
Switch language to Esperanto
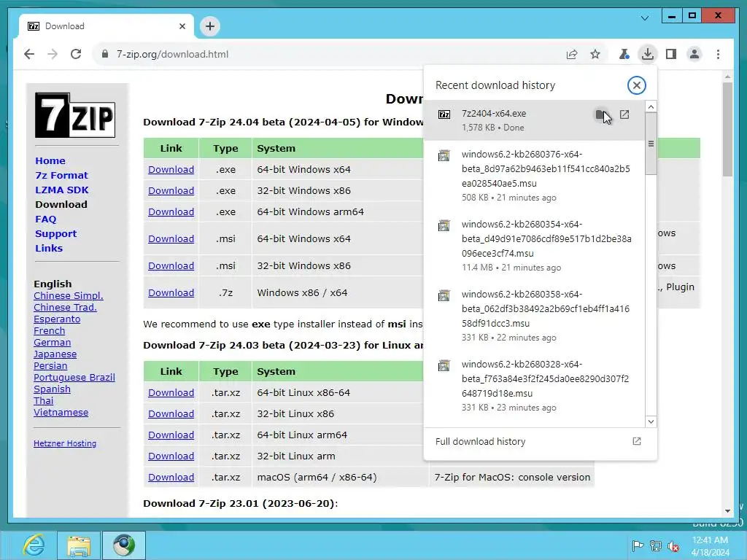point(57,319)
